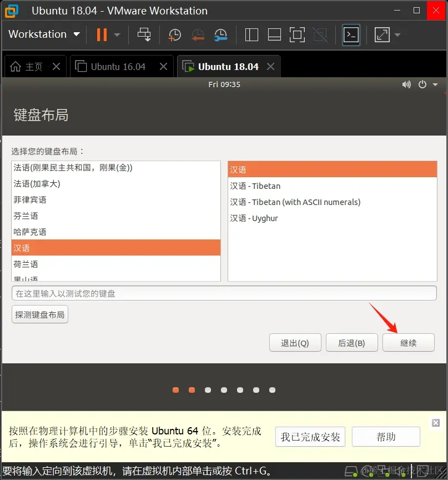
Task: Click the Fri 09:35 clock
Action: pyautogui.click(x=224, y=84)
